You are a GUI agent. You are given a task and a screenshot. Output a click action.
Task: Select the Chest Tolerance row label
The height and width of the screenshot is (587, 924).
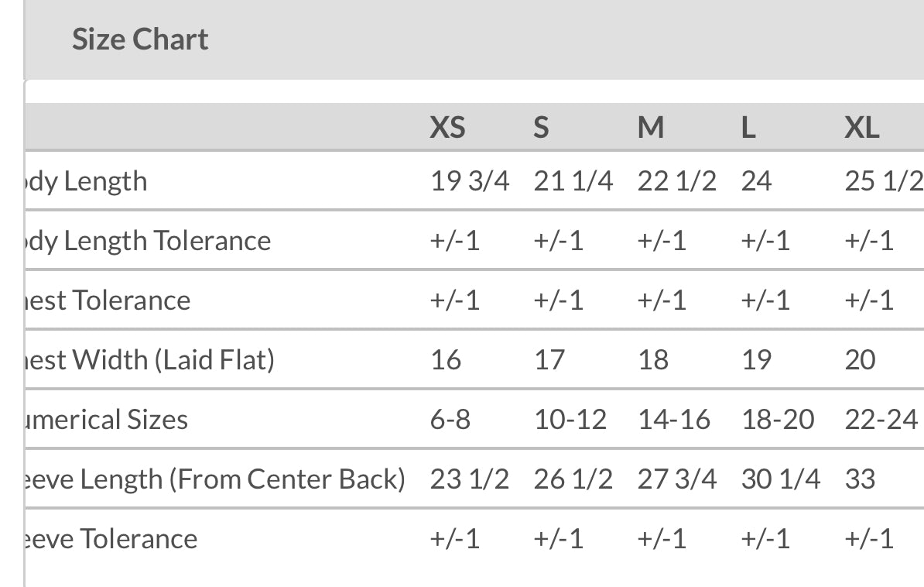click(x=108, y=300)
